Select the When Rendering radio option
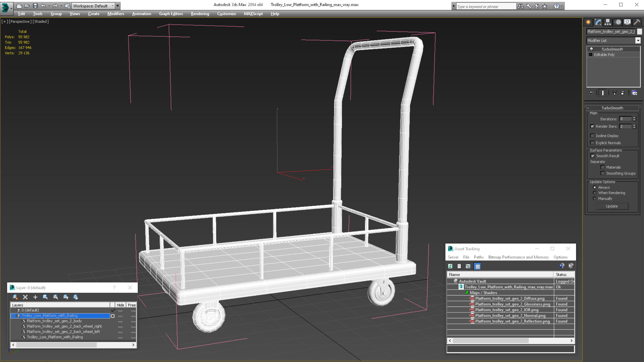644x362 pixels. point(595,193)
